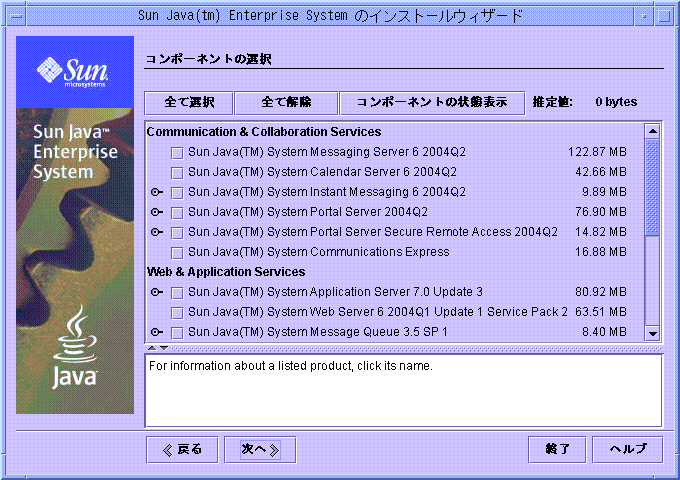Check Instant Messaging 6 2004Q2 checkbox
Viewport: 680px width, 480px height.
(177, 193)
